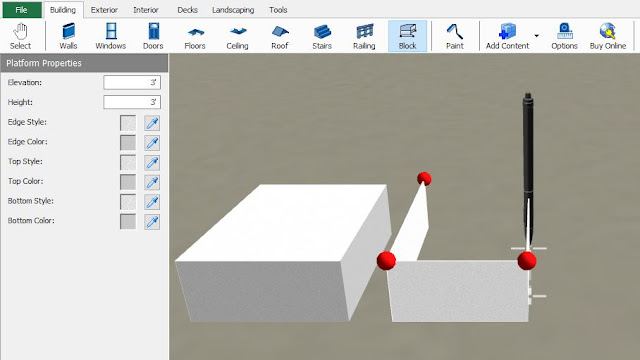Click the Elevation input field
Screen dimensions: 640x360
(132, 82)
